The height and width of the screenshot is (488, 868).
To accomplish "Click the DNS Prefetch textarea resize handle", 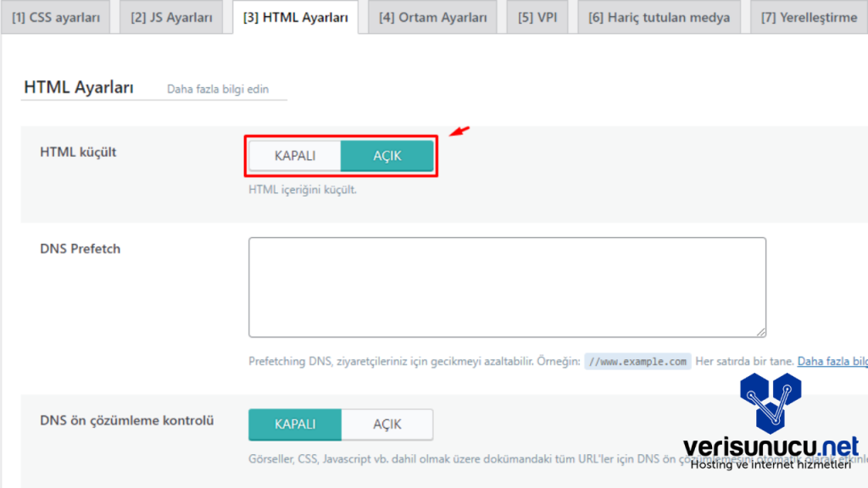I will 761,332.
